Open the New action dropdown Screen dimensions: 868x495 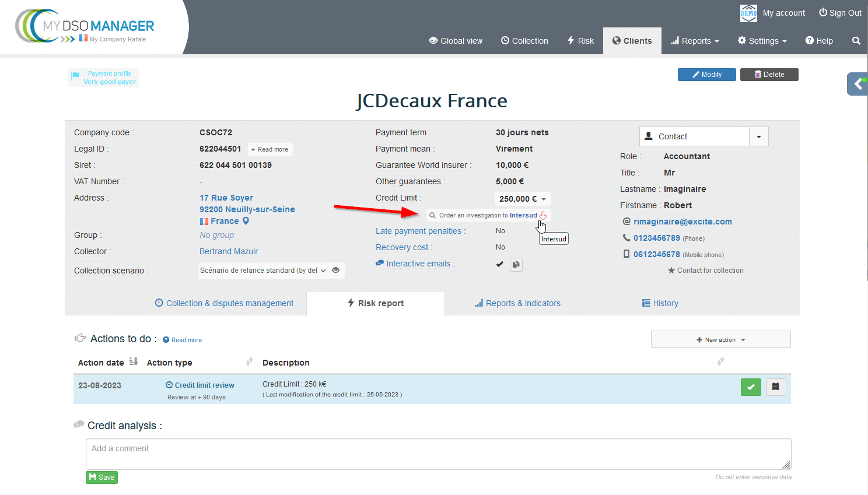pyautogui.click(x=720, y=340)
